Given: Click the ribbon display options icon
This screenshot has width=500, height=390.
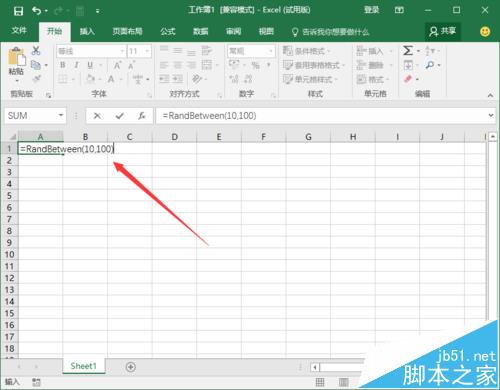Looking at the screenshot, I should click(399, 10).
